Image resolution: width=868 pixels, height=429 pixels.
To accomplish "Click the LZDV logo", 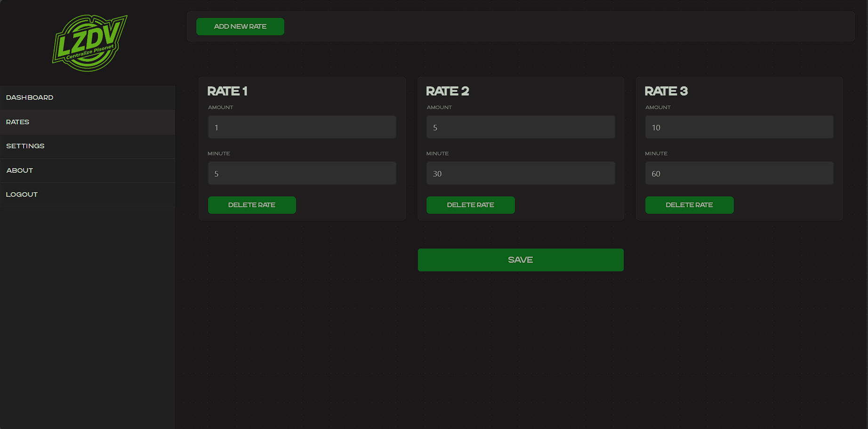I will coord(89,42).
